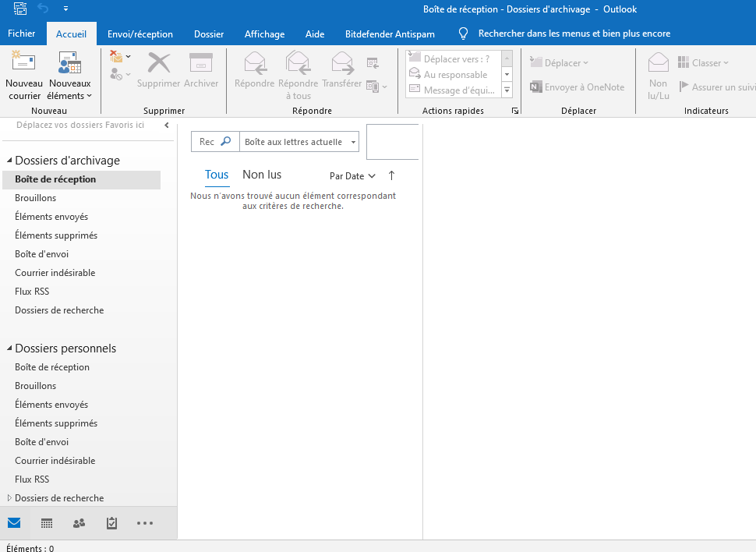Click the Nouveau courrier icon
Viewport: 756px width, 552px height.
tap(23, 62)
